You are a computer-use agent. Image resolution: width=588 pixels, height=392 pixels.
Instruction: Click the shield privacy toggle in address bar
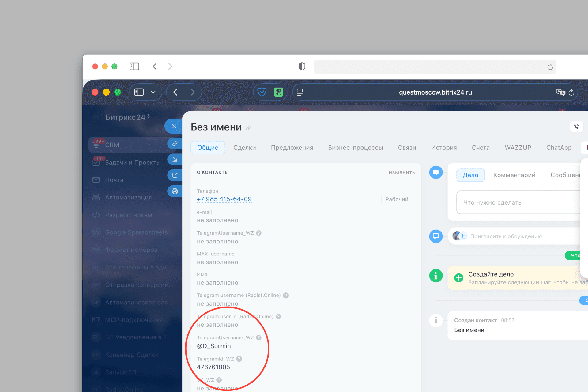[262, 92]
